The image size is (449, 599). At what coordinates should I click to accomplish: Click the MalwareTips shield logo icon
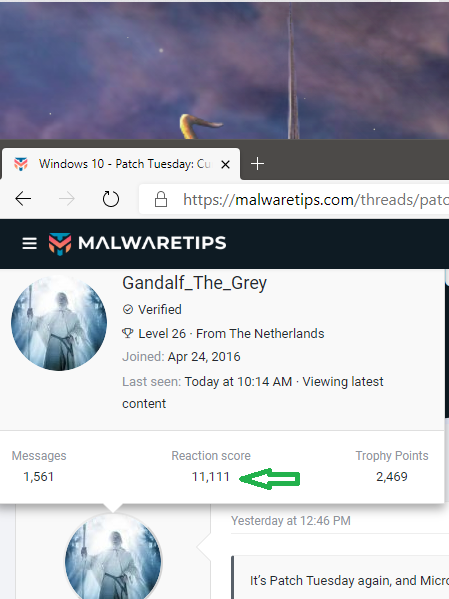60,244
